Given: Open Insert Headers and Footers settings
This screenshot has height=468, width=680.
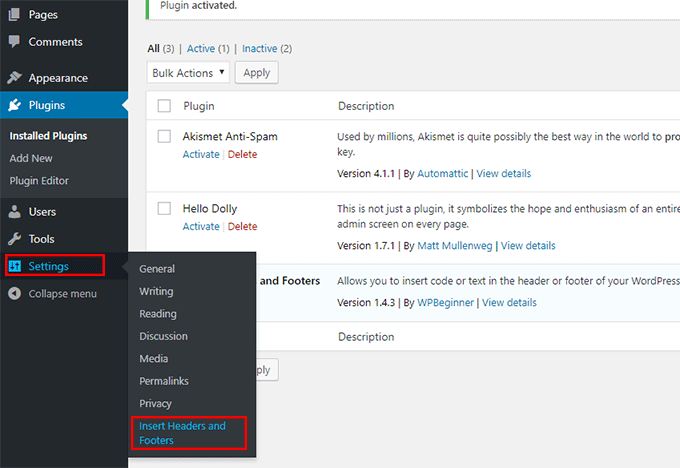Looking at the screenshot, I should [182, 433].
